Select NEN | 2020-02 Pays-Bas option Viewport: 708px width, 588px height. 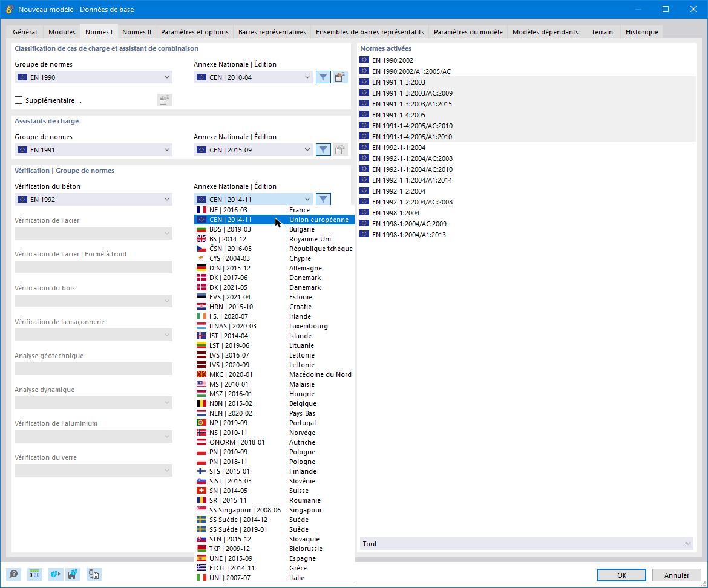(x=274, y=413)
